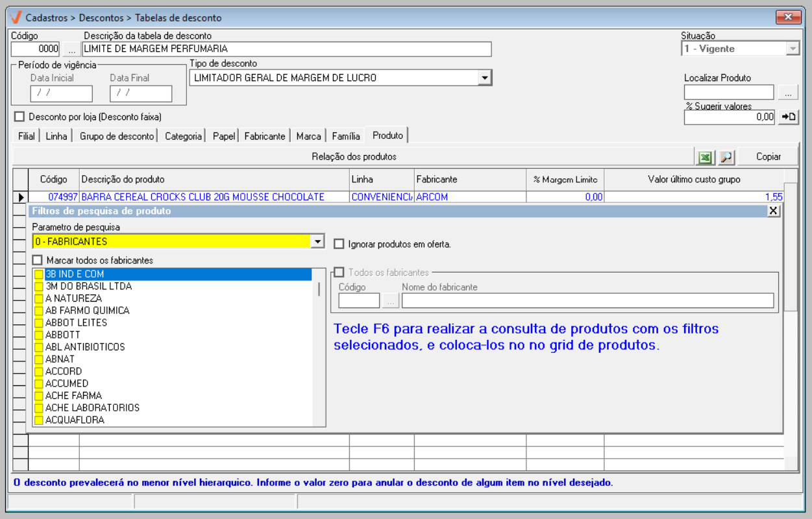The height and width of the screenshot is (519, 812).
Task: Open the Parametro de pesquisa dropdown
Action: pyautogui.click(x=317, y=241)
